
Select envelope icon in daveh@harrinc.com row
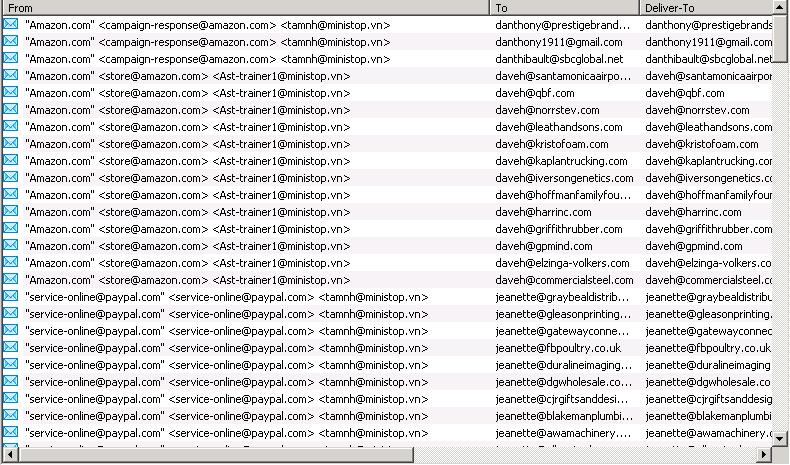[11, 211]
